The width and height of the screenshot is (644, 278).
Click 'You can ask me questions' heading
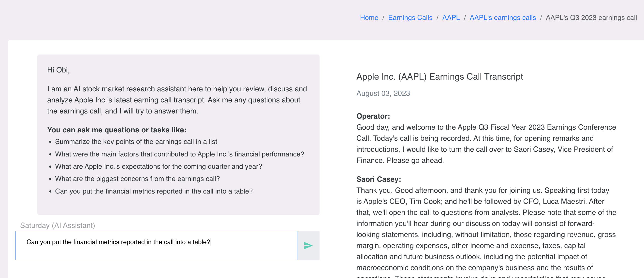[x=117, y=130]
